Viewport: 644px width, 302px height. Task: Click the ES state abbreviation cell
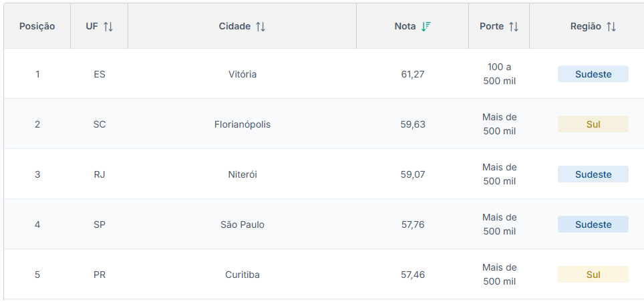[x=100, y=74]
